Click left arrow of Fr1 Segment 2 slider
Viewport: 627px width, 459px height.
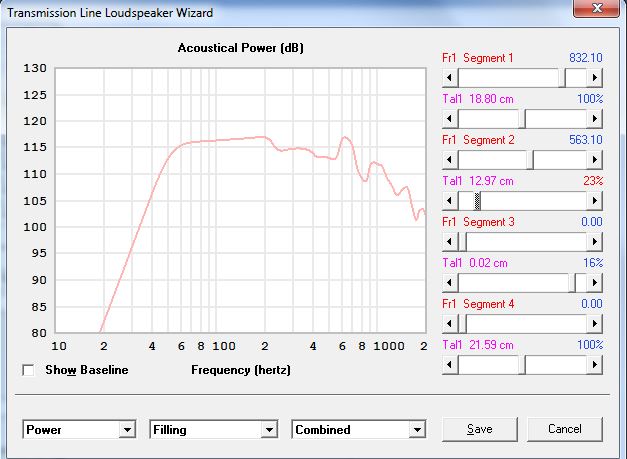(x=450, y=160)
